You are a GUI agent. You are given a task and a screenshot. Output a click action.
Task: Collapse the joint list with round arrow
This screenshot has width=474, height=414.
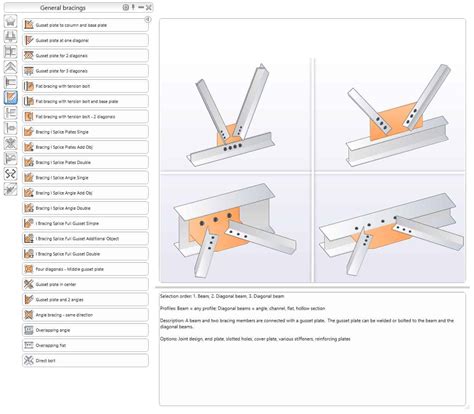point(147,20)
